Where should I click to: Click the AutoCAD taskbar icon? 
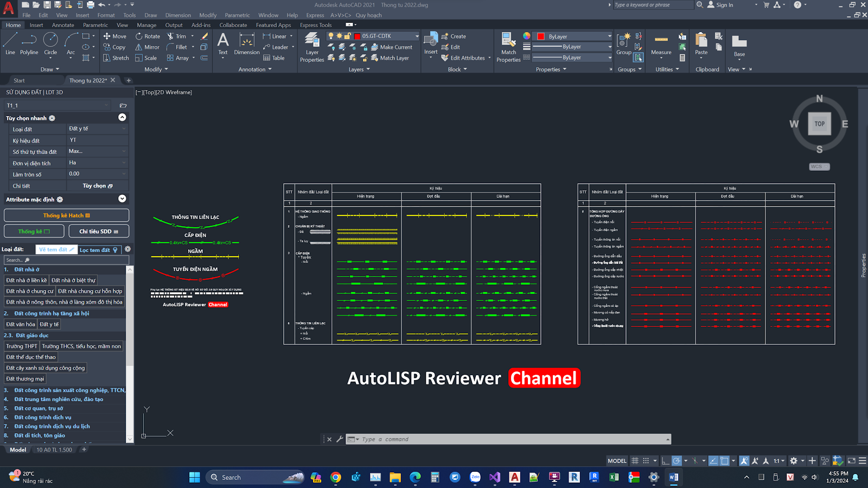point(514,477)
